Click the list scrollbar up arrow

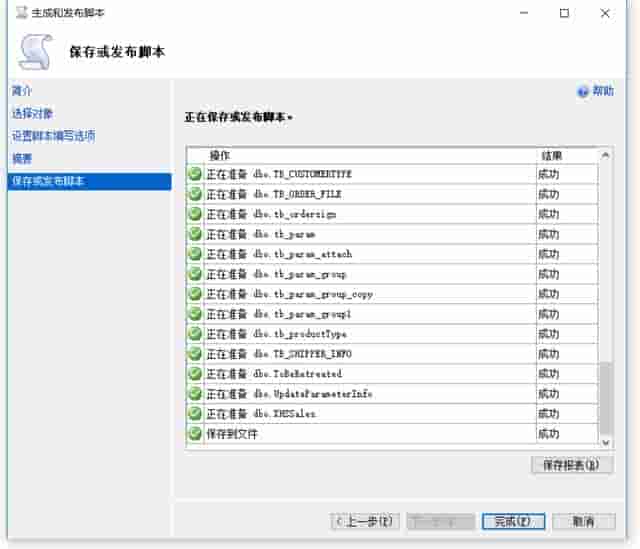click(x=605, y=155)
